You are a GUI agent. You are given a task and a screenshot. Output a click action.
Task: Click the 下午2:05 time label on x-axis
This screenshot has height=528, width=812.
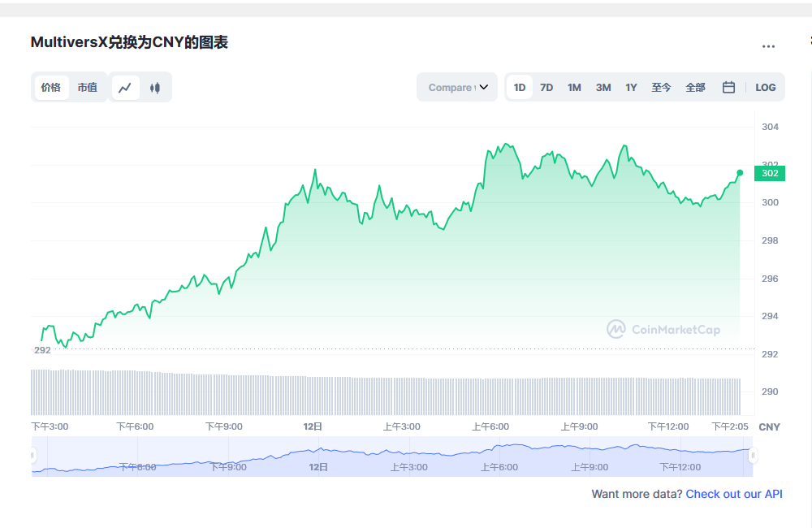[x=730, y=426]
